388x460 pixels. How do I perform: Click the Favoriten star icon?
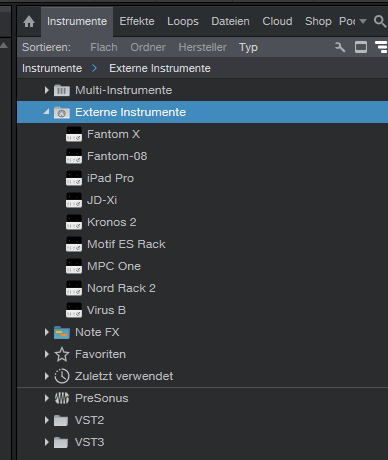(62, 354)
